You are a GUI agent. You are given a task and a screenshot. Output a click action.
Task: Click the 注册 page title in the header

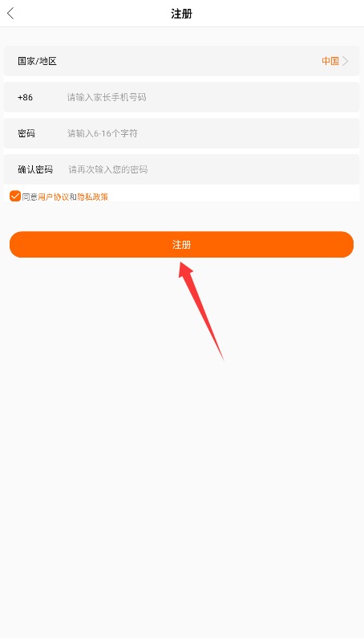click(181, 14)
